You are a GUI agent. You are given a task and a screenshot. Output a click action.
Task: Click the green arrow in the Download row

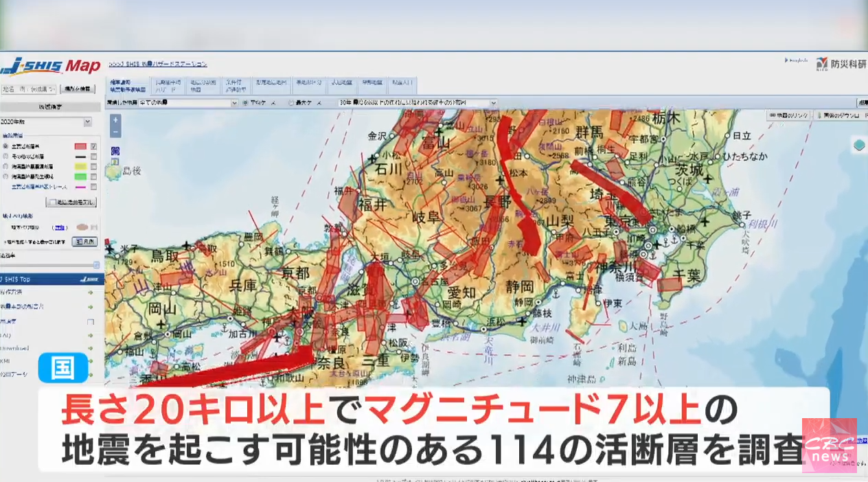(x=90, y=349)
